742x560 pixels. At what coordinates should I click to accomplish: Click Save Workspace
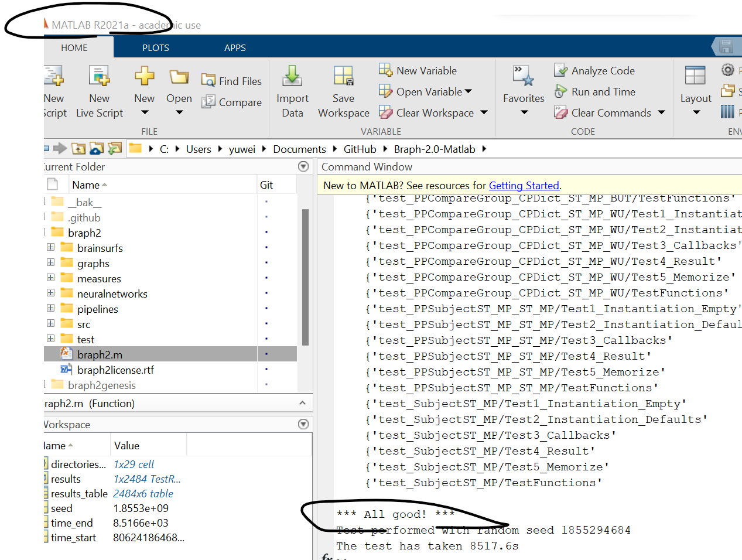[x=343, y=91]
